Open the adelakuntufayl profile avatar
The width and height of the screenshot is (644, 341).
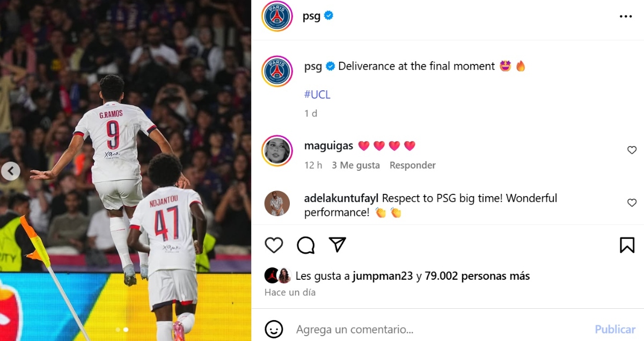(x=277, y=203)
